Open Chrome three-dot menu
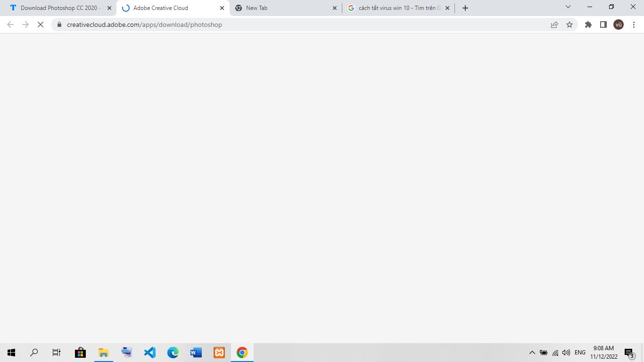The width and height of the screenshot is (644, 362). tap(634, 25)
